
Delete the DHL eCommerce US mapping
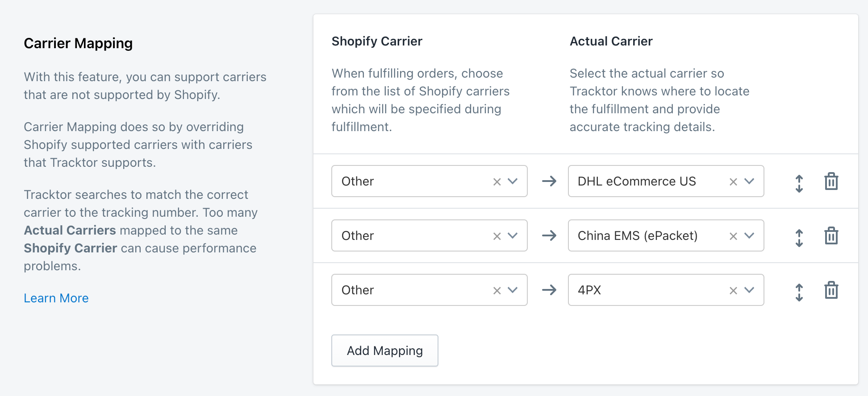tap(831, 181)
